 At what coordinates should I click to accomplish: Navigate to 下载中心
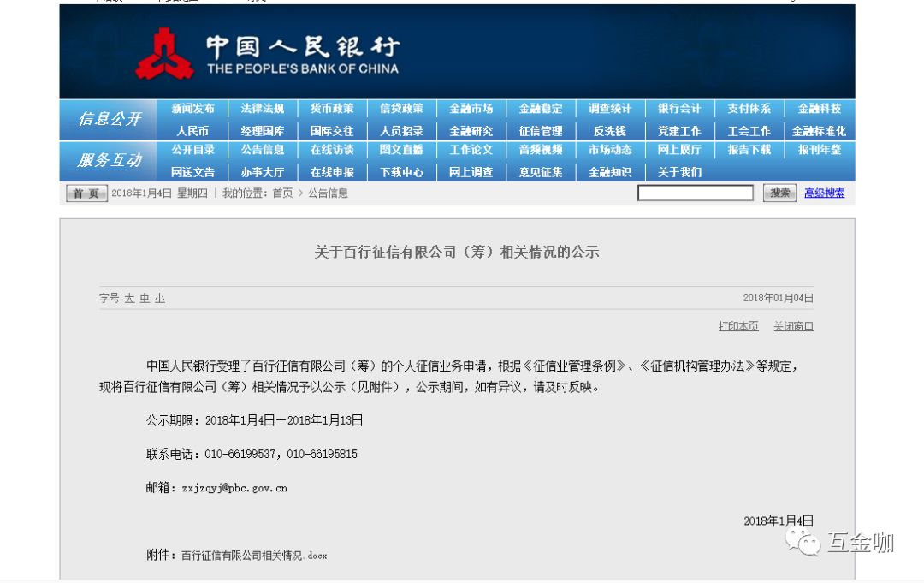coord(401,172)
